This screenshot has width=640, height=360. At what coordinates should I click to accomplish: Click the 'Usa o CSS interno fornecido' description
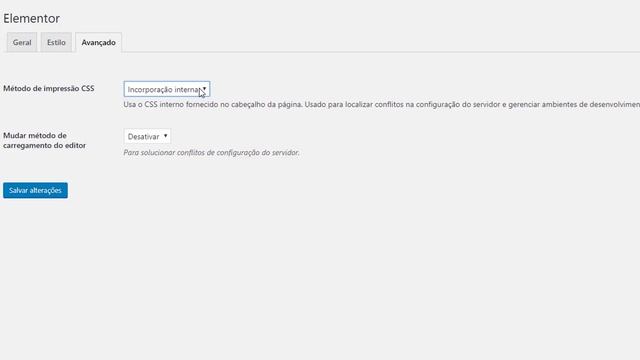pos(382,104)
